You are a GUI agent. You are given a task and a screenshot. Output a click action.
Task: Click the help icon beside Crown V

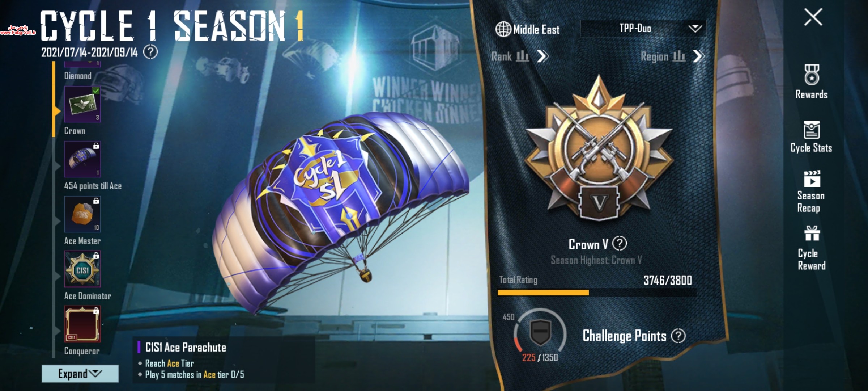pos(620,243)
